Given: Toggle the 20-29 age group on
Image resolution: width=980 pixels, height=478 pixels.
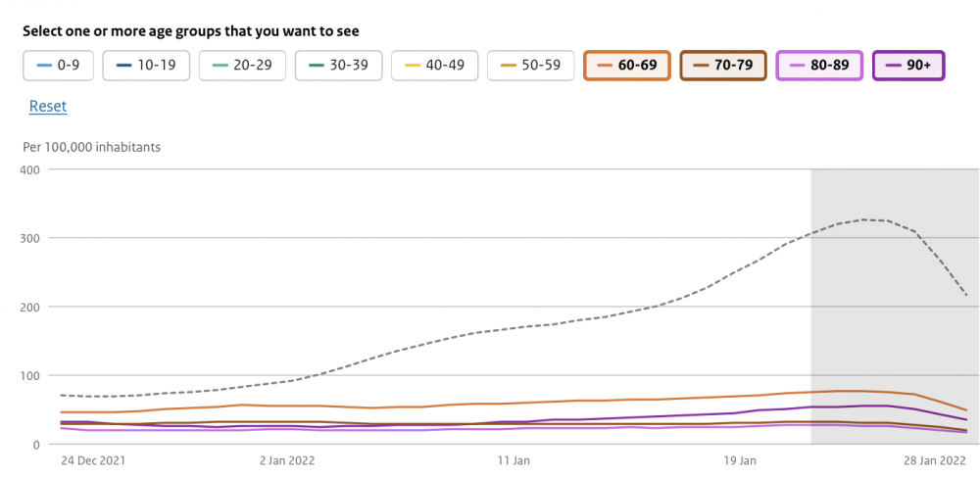Looking at the screenshot, I should tap(242, 65).
